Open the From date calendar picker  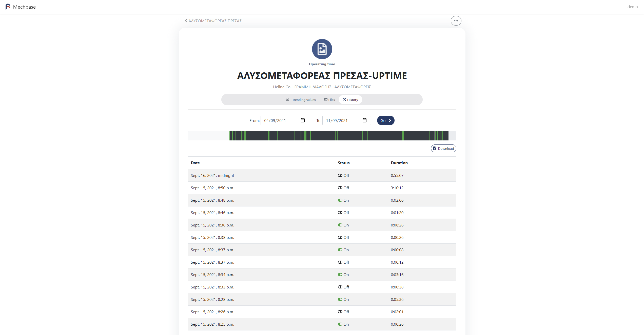click(303, 120)
